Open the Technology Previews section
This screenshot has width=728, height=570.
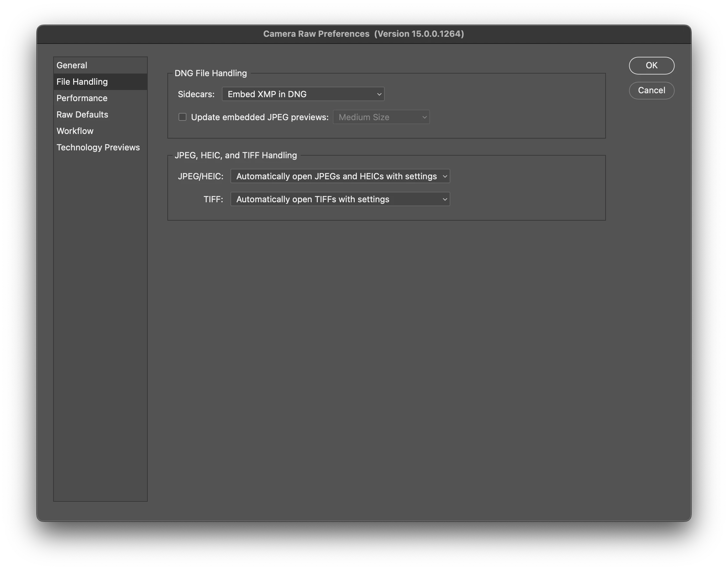(x=98, y=147)
